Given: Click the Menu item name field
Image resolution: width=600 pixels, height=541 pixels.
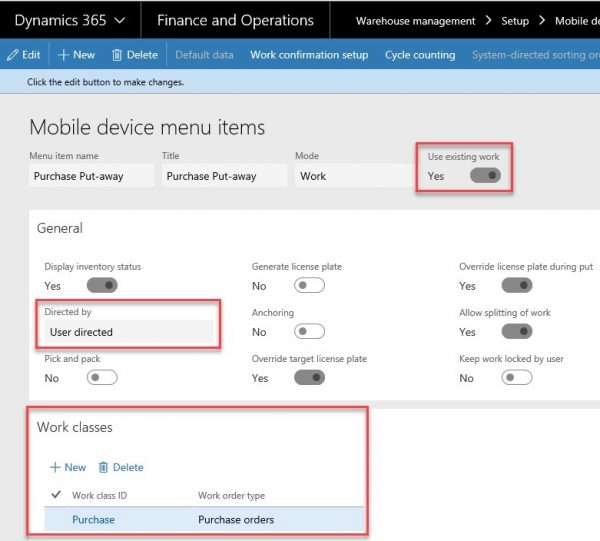Looking at the screenshot, I should [x=92, y=176].
